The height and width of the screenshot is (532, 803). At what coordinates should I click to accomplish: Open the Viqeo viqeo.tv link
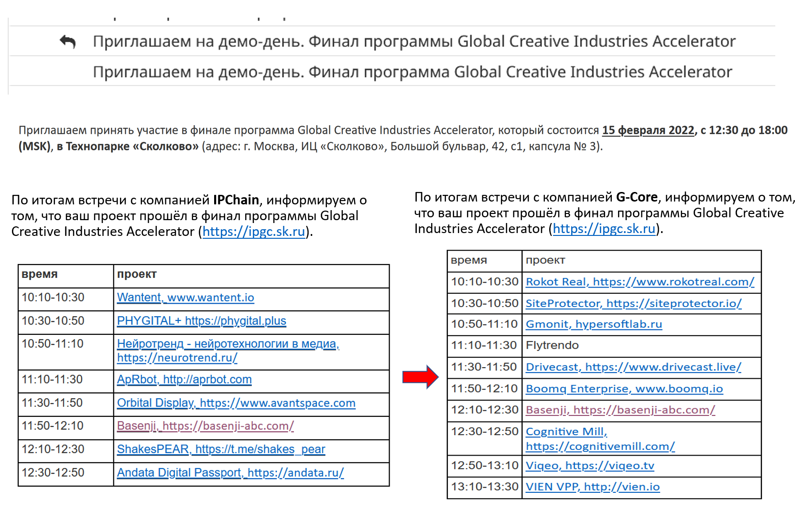coord(590,466)
